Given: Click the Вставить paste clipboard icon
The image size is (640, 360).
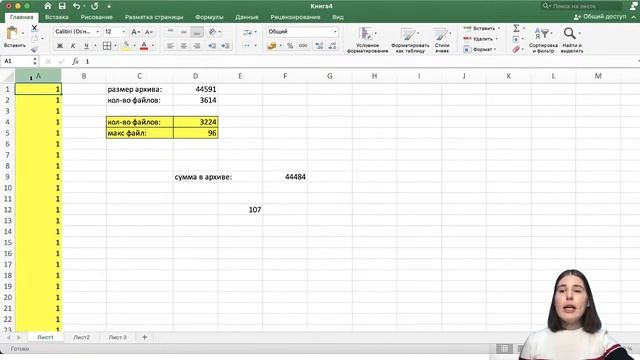Looking at the screenshot, I should click(x=12, y=33).
